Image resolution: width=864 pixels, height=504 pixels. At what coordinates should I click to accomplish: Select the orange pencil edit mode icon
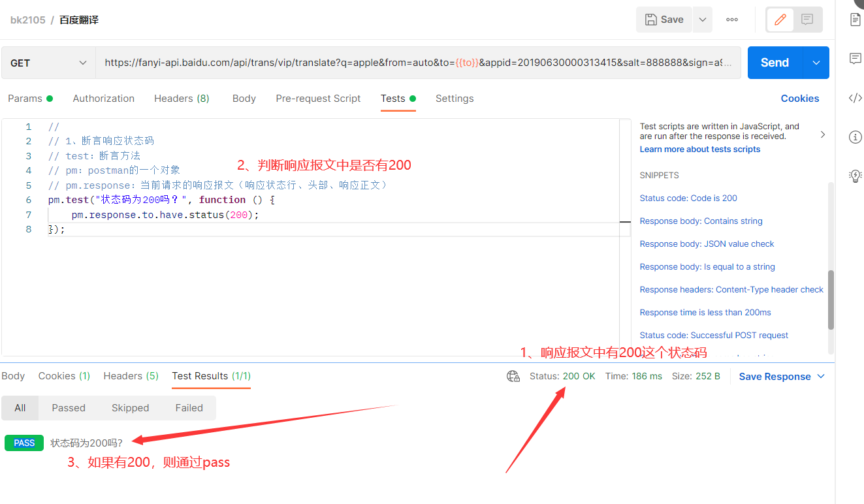(x=780, y=20)
